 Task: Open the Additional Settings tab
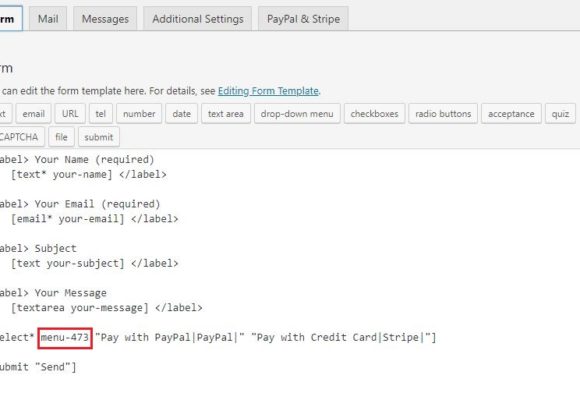click(198, 19)
